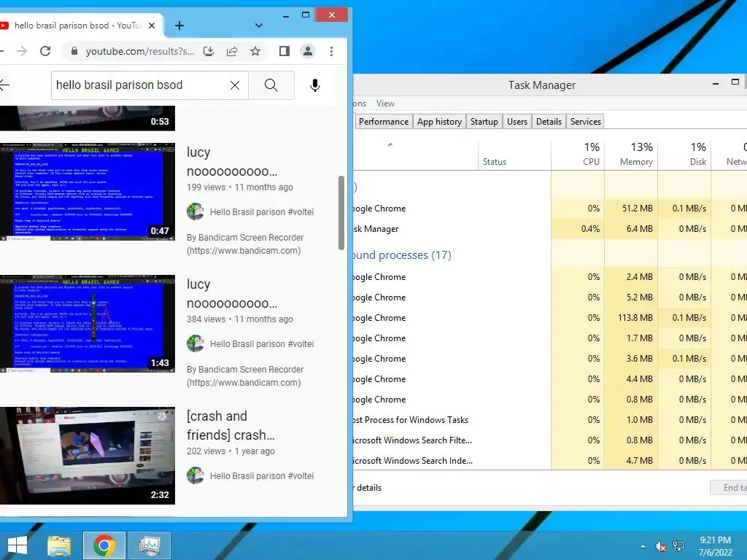This screenshot has width=747, height=560.
Task: Open the 2:32 crash video thumbnail
Action: point(88,455)
